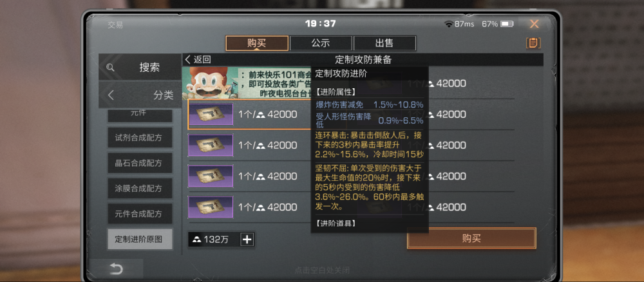Click the monkey advertisement banner
The image size is (644, 282).
247,82
